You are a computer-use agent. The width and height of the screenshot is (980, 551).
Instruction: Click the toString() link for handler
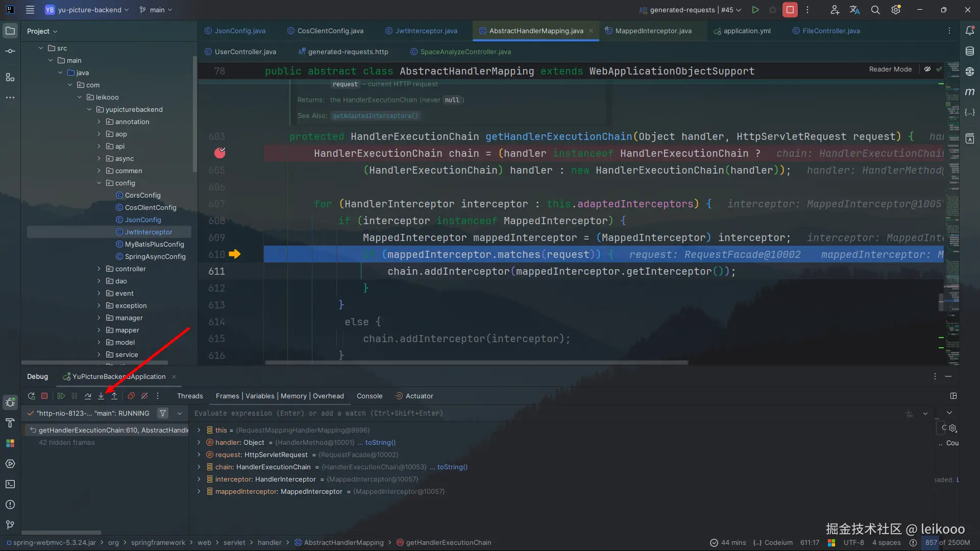380,442
